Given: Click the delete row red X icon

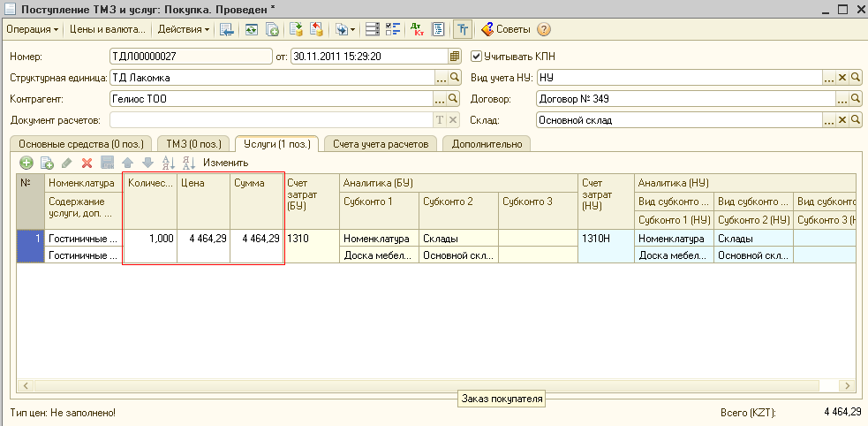Looking at the screenshot, I should click(87, 163).
